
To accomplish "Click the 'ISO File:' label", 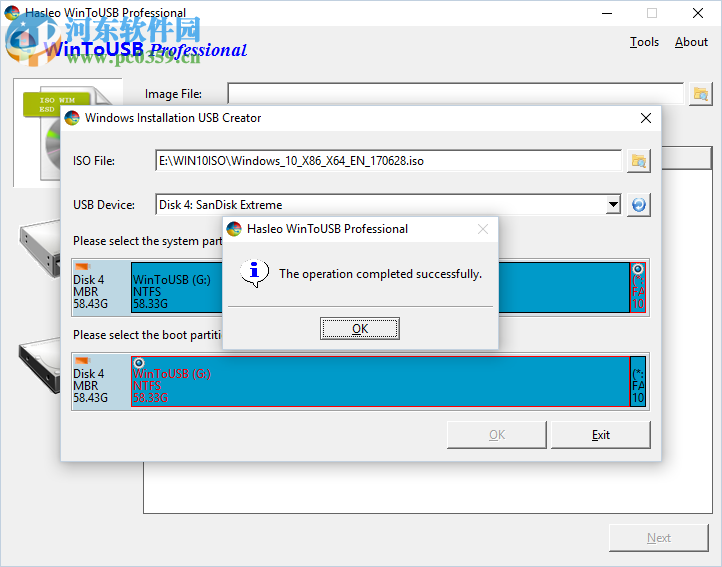I will pos(94,161).
